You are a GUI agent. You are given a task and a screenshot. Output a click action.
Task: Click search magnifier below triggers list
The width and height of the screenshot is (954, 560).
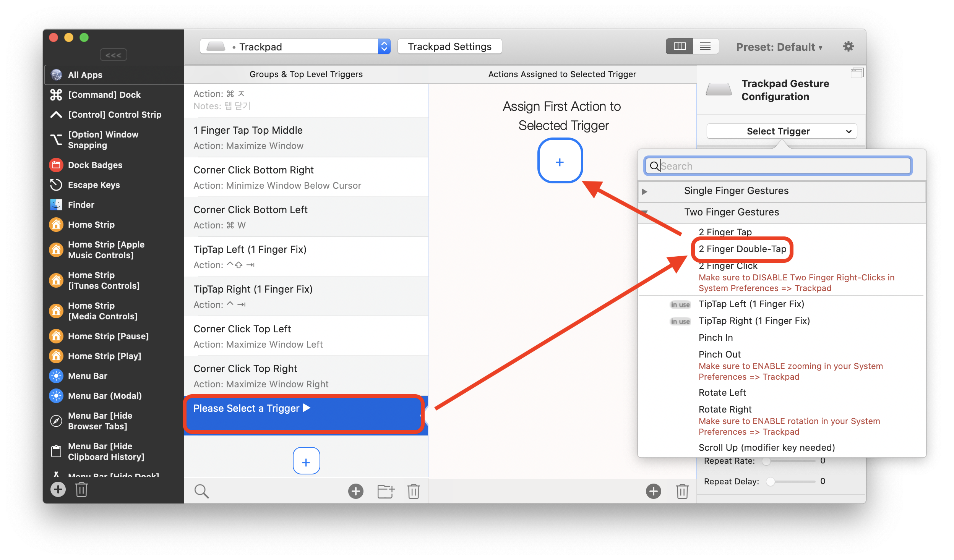click(201, 491)
